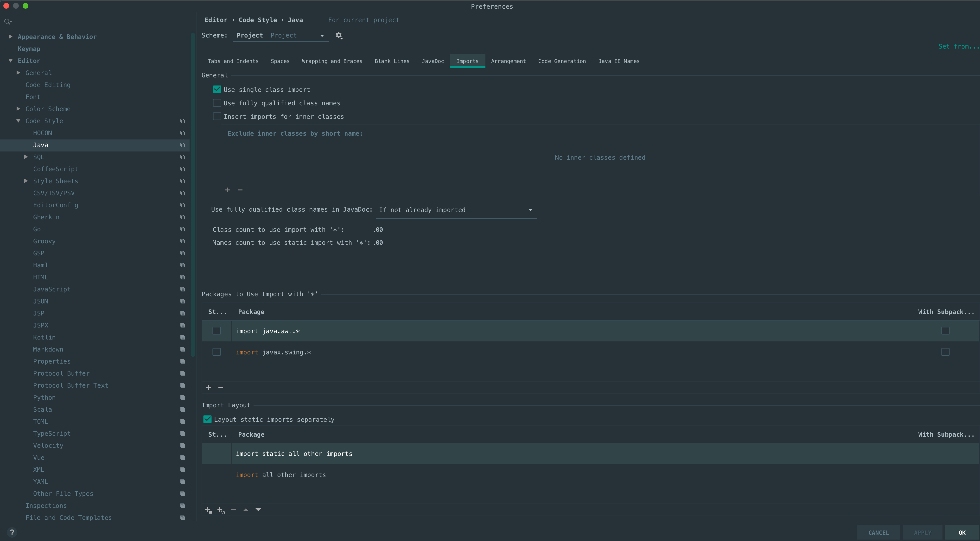Open the Wrapping and Braces tab
The image size is (980, 541).
[332, 61]
